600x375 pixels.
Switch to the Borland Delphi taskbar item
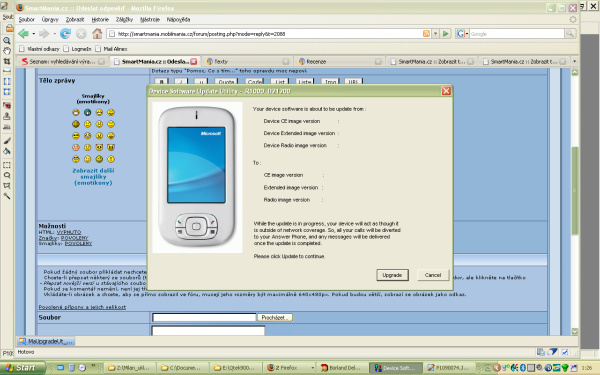(x=341, y=368)
